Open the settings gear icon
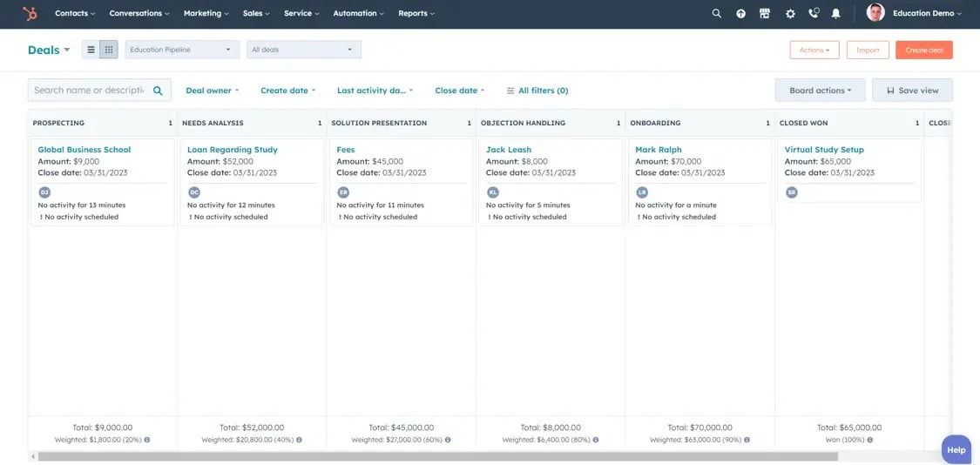Screen dimensions: 980x465 (790, 13)
